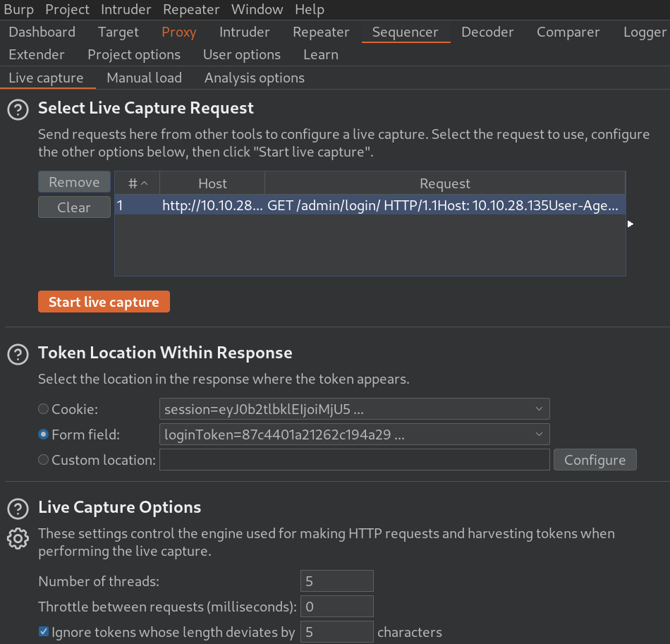Open the Burp menu
Screen dimensions: 670x644
(18, 9)
